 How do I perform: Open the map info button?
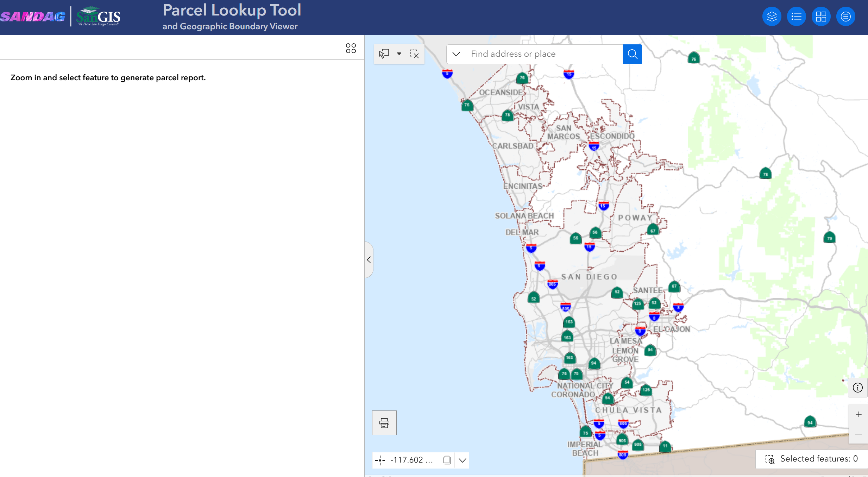[858, 388]
